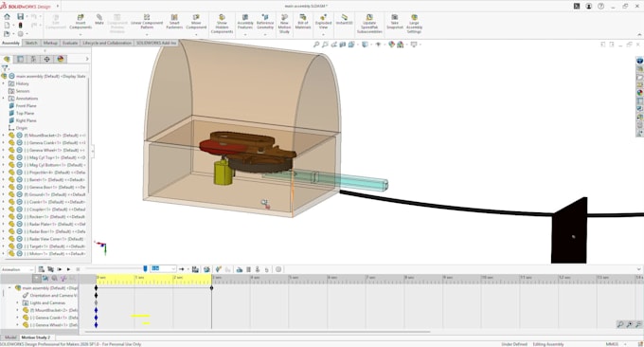Click the Zoom to fit icon in heads-up toolbar

(x=315, y=45)
